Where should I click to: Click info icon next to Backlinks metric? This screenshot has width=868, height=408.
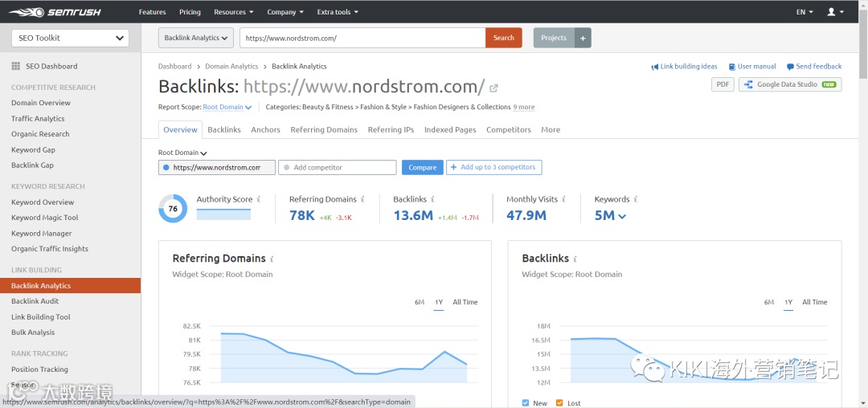pyautogui.click(x=432, y=199)
